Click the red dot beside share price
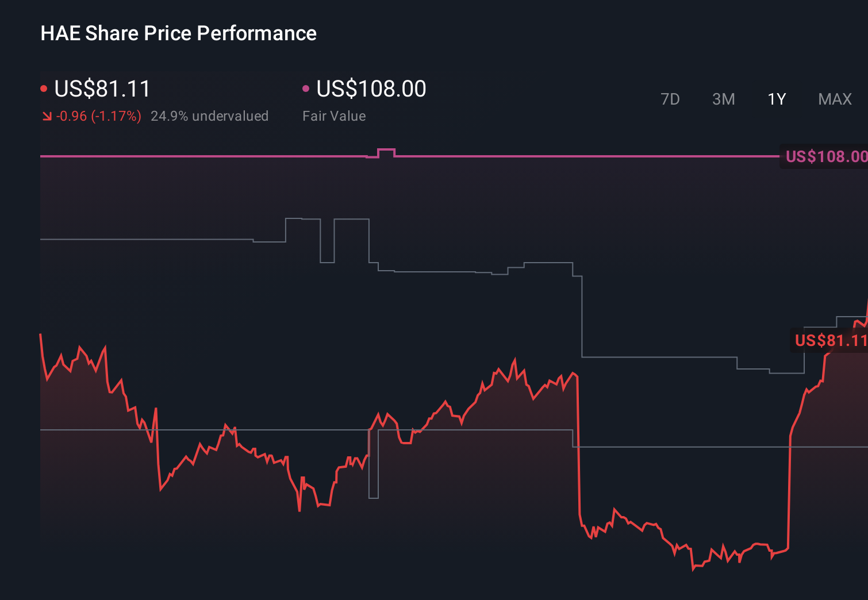 (44, 89)
